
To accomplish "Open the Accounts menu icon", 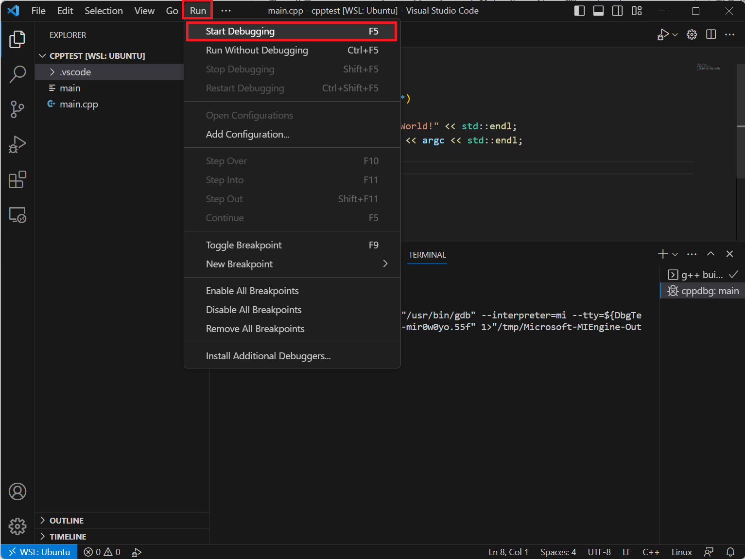I will (x=17, y=491).
